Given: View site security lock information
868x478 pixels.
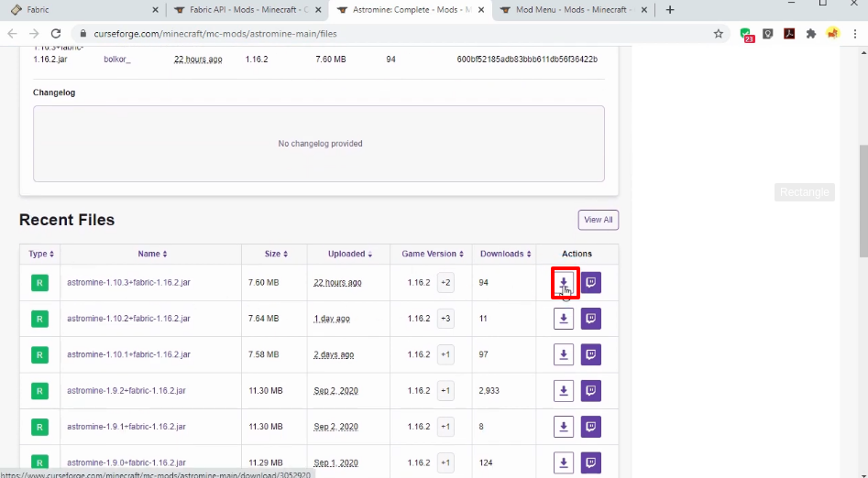Looking at the screenshot, I should (x=83, y=34).
